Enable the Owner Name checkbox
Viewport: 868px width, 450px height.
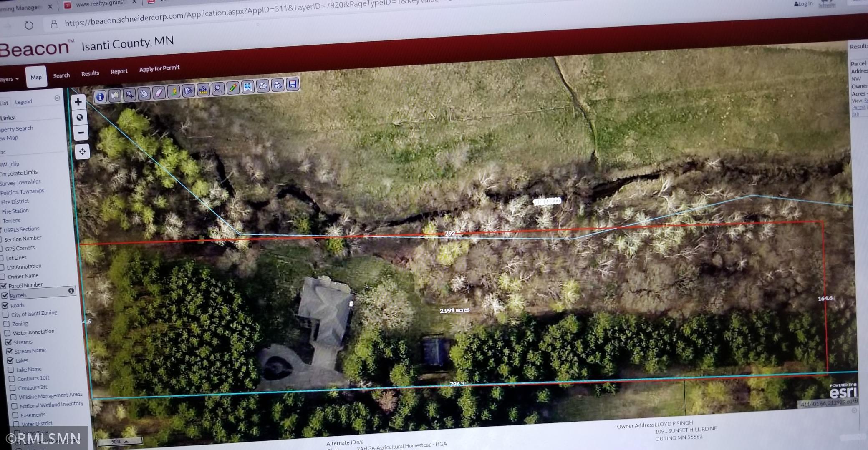pyautogui.click(x=3, y=277)
